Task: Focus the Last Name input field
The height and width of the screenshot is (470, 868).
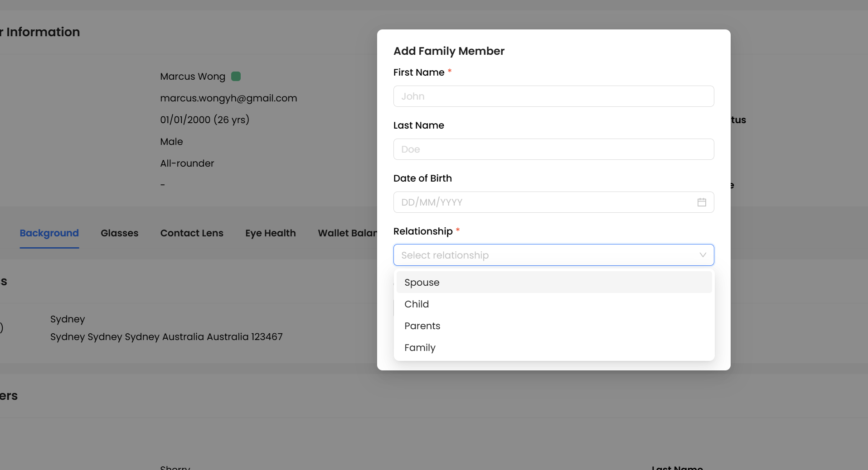Action: click(x=553, y=149)
